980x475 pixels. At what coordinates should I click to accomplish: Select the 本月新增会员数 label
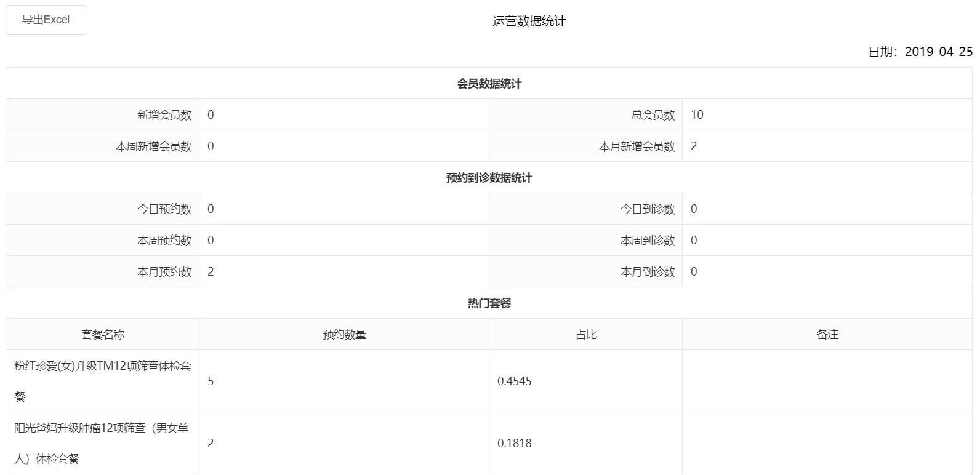coord(637,146)
